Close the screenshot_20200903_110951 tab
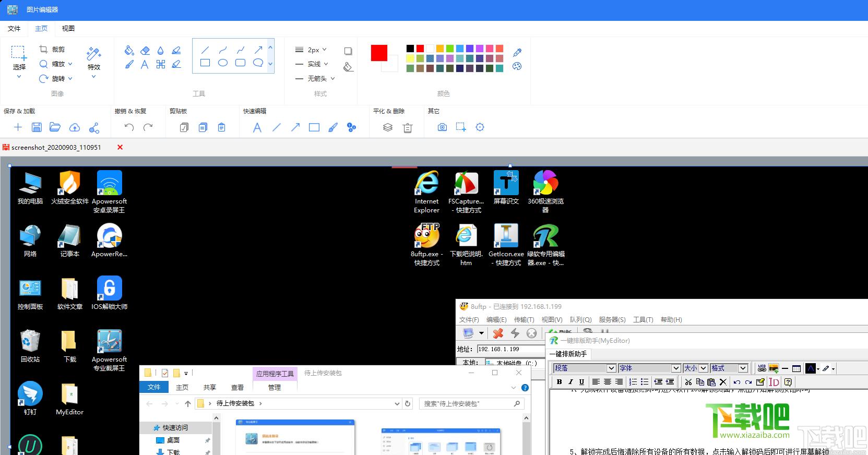Screen dimensions: 868x455 click(x=120, y=147)
